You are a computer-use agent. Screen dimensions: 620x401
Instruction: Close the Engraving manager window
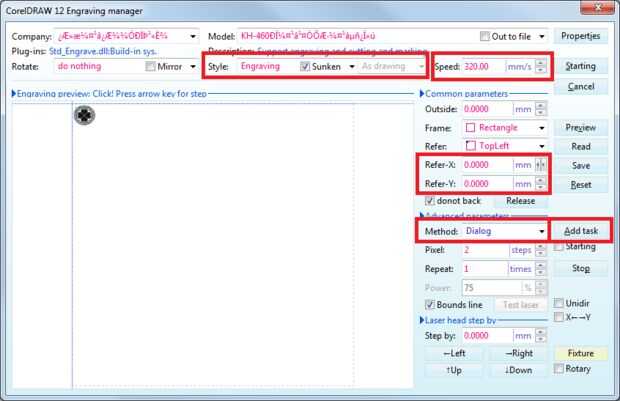tap(598, 7)
